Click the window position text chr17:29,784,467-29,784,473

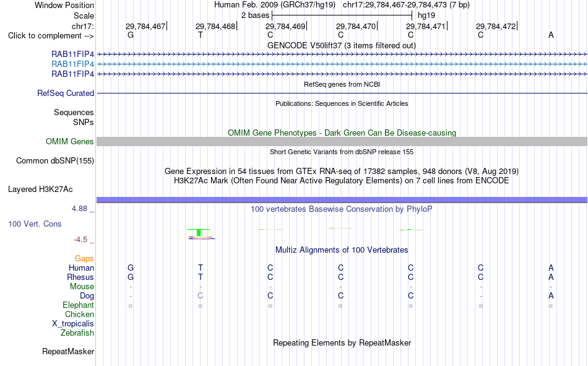click(394, 5)
